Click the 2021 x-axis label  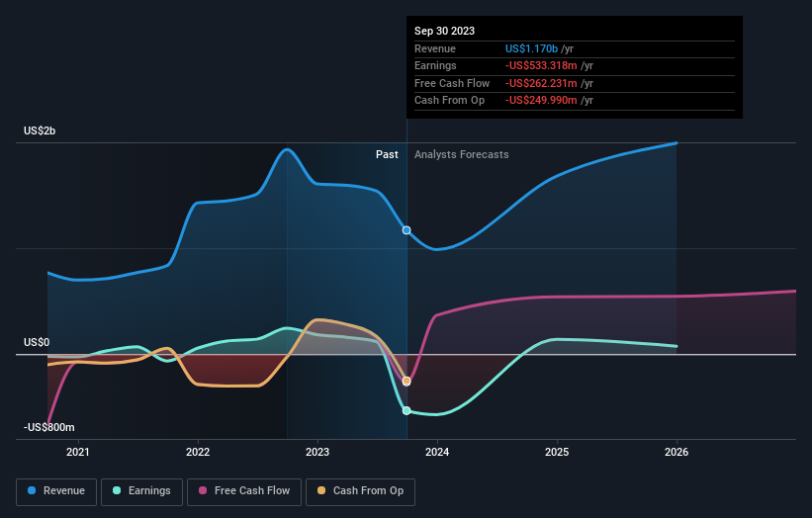coord(78,453)
